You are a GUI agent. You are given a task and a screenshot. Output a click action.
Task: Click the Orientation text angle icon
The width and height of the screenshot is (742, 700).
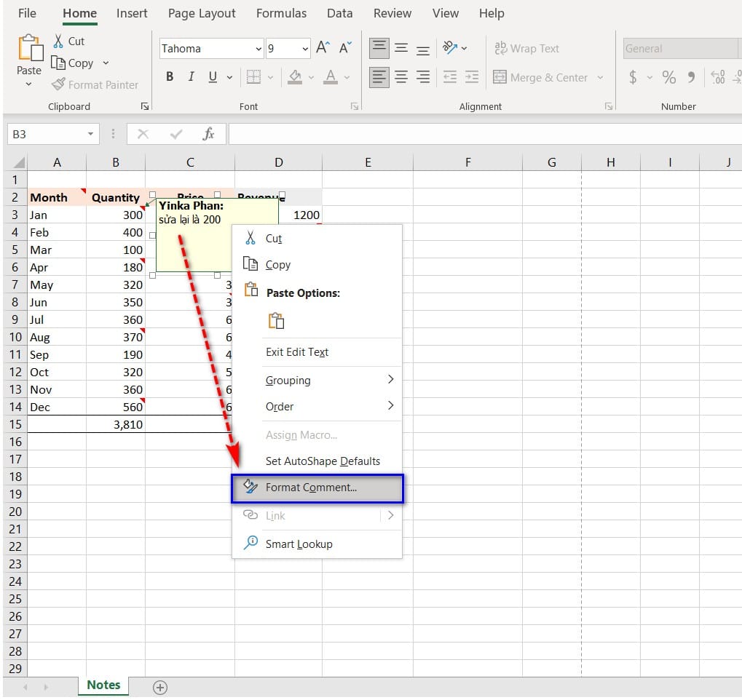pyautogui.click(x=449, y=48)
